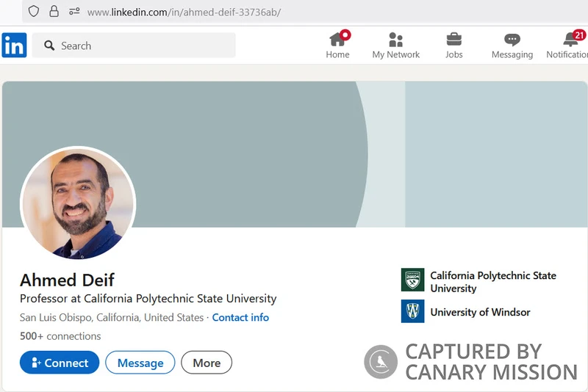Screen dimensions: 588x392
Task: Click the California Polytechnic State University logo
Action: (412, 280)
